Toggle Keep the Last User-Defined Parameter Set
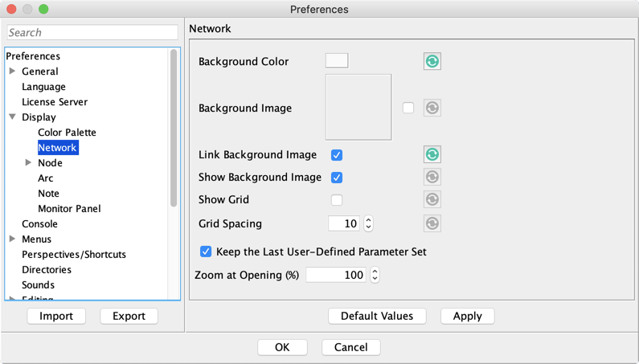 pyautogui.click(x=206, y=252)
